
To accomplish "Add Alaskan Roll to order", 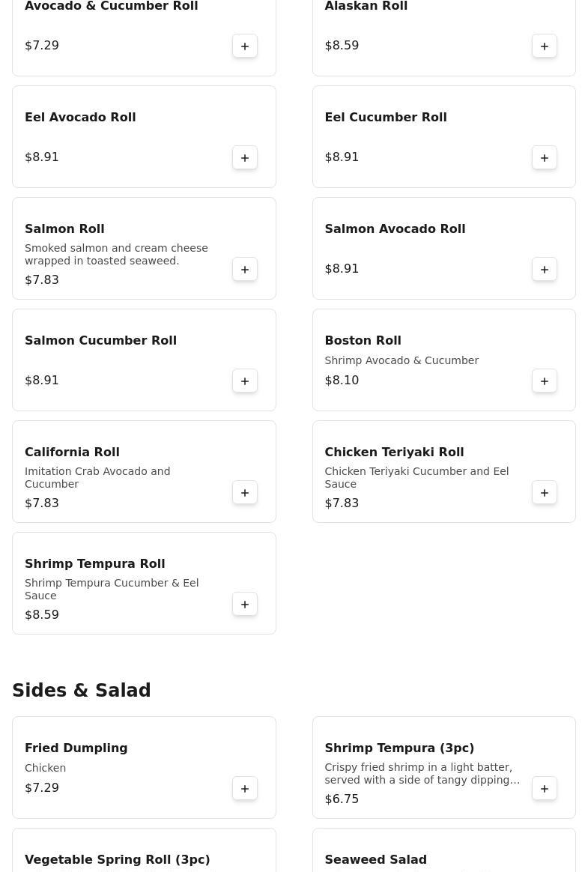I will pyautogui.click(x=545, y=46).
